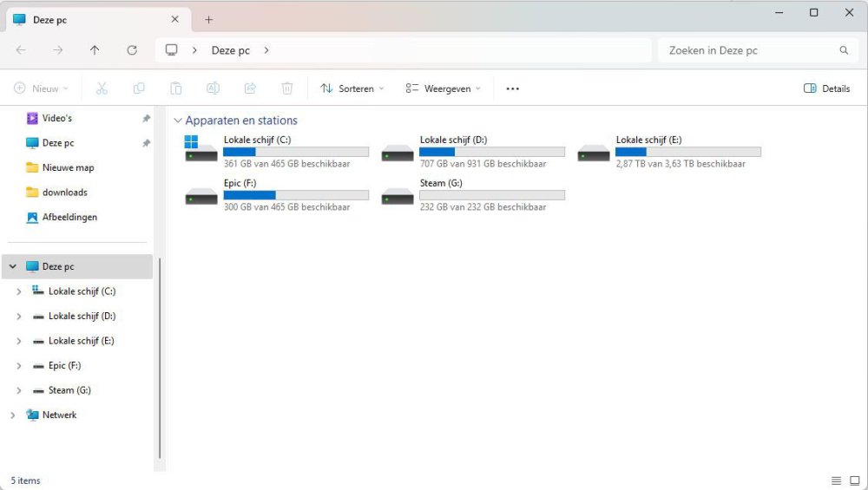
Task: Expand Epic (F:) in the tree
Action: coord(19,366)
